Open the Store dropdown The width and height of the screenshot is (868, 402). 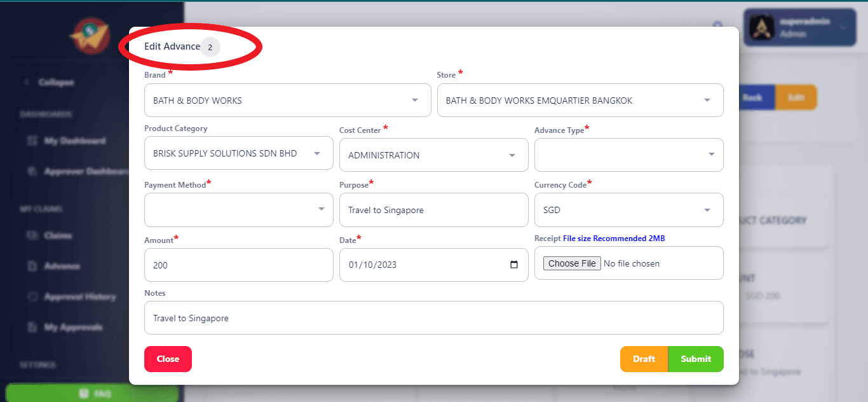(580, 100)
